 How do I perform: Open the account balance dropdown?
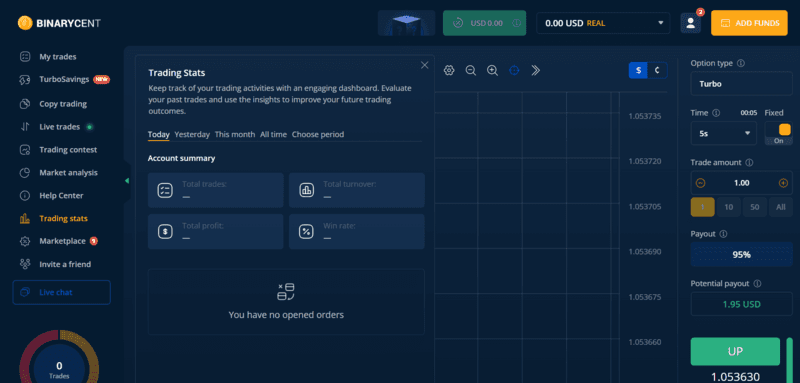tap(603, 23)
